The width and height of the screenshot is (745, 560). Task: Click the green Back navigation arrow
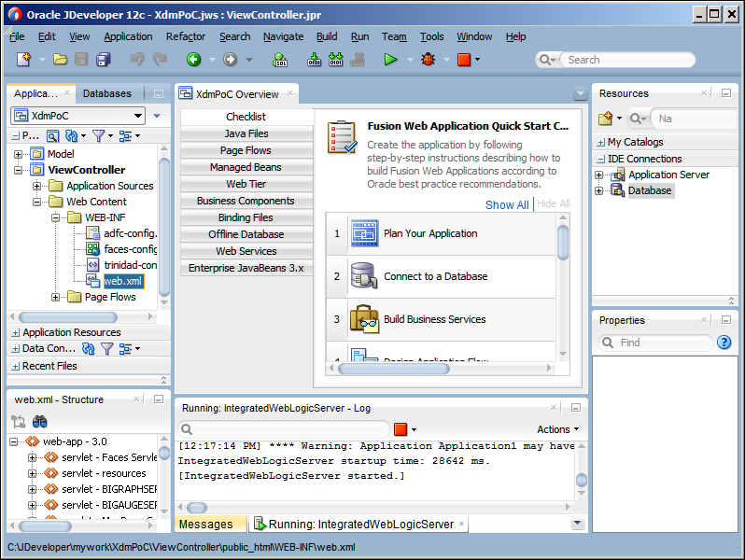click(193, 60)
